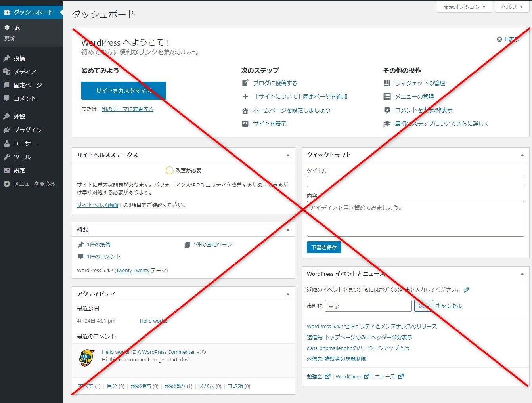Open WordPress 5.4.2 セキュリティ release news link
The height and width of the screenshot is (403, 532).
372,327
